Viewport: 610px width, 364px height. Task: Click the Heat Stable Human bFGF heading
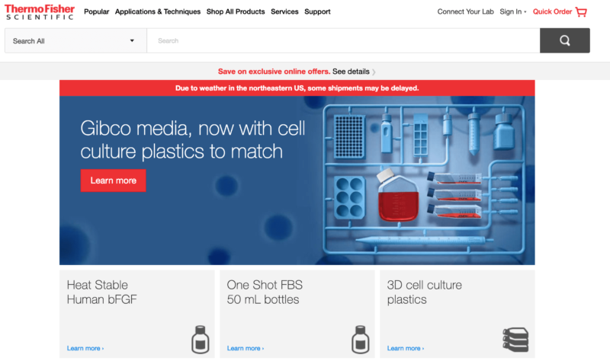(x=101, y=292)
